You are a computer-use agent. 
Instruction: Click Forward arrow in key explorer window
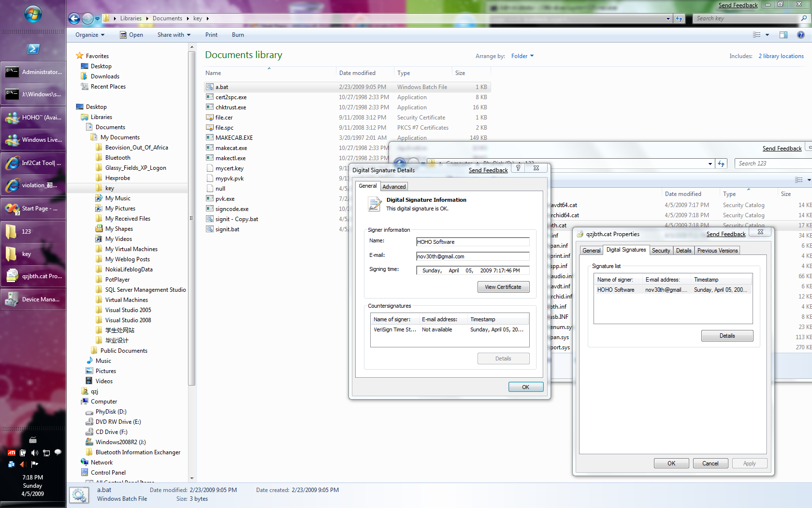(x=87, y=18)
